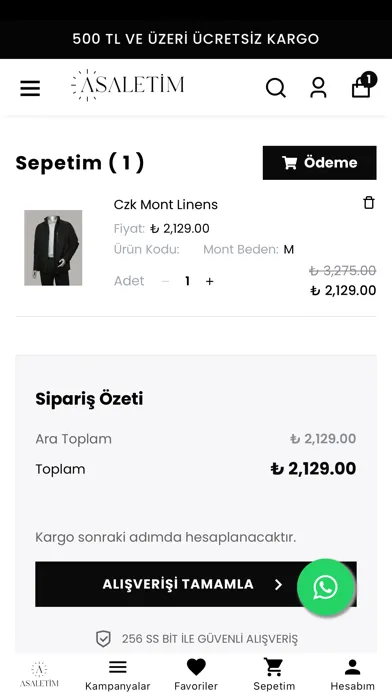The width and height of the screenshot is (392, 696).
Task: Open the jacket product thumbnail
Action: point(53,248)
